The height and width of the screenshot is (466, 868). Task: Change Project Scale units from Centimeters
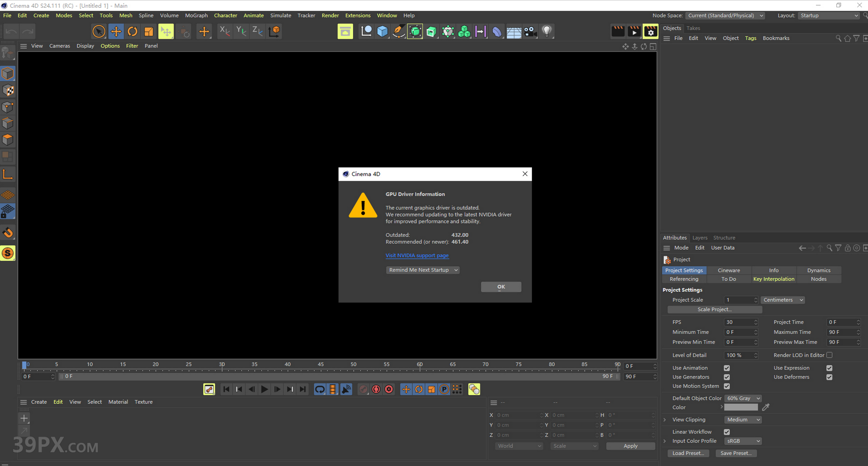[x=782, y=300]
